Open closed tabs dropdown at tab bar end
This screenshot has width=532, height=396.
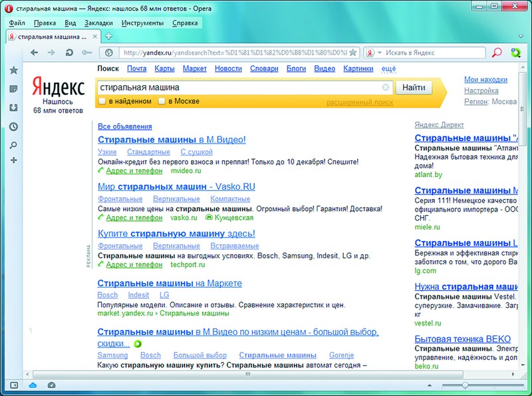pyautogui.click(x=521, y=37)
